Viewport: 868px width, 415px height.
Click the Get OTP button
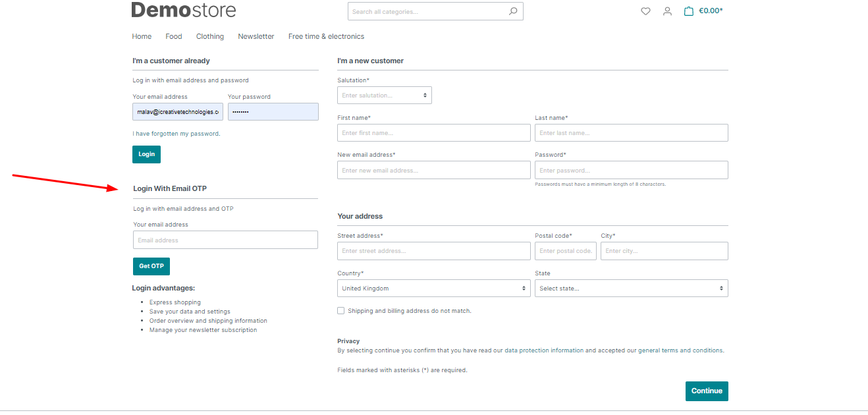pos(151,266)
